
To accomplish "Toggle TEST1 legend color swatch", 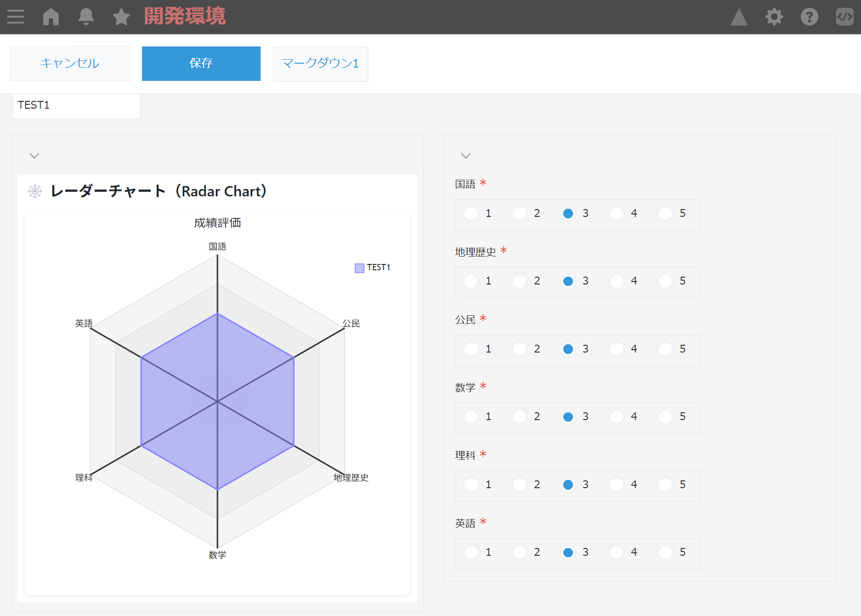I will point(359,268).
